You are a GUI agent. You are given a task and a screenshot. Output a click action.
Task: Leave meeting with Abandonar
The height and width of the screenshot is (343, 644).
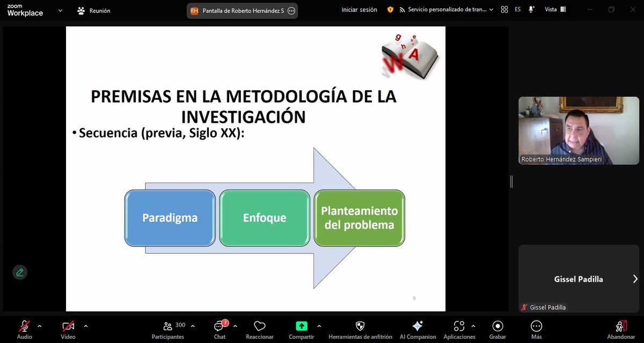click(x=621, y=329)
